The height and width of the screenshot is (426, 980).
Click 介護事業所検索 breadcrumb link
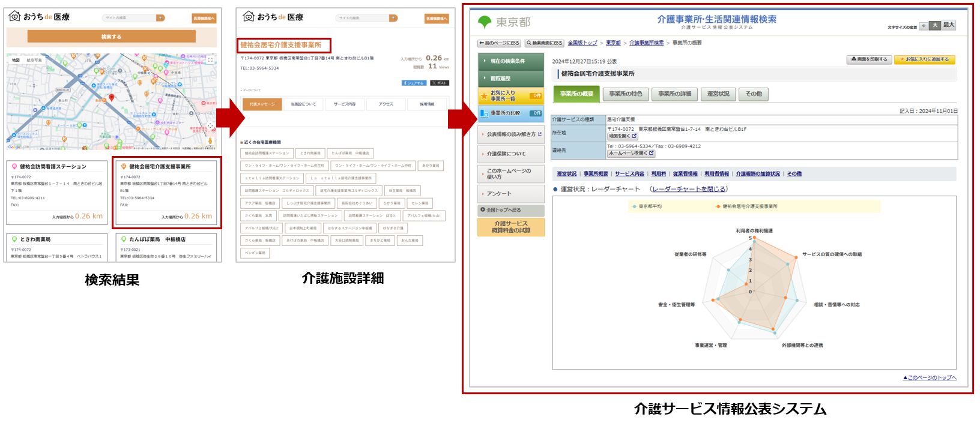pyautogui.click(x=646, y=43)
